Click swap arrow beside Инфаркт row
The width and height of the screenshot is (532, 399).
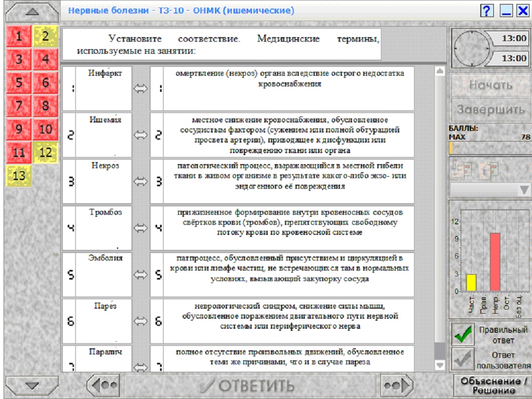tap(141, 88)
